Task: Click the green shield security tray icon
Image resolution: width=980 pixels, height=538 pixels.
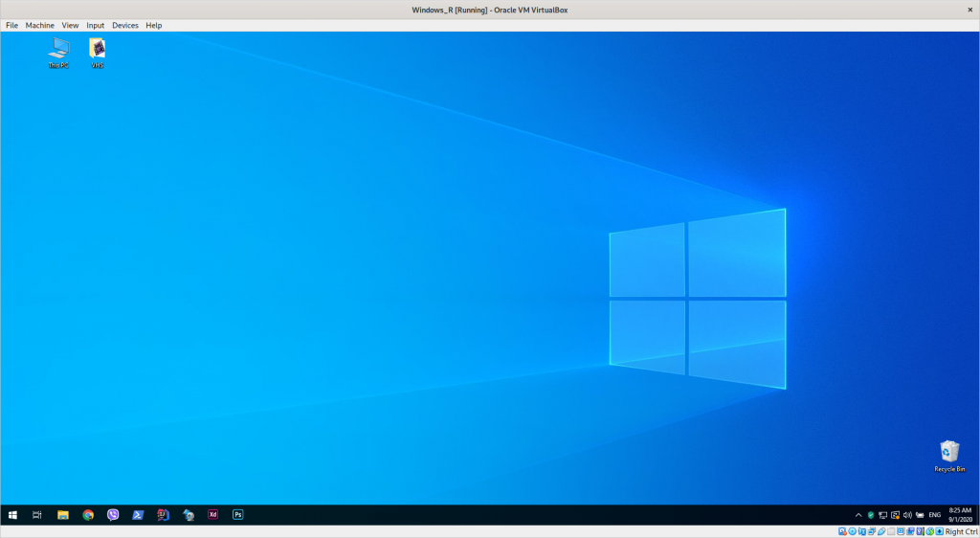Action: [871, 515]
